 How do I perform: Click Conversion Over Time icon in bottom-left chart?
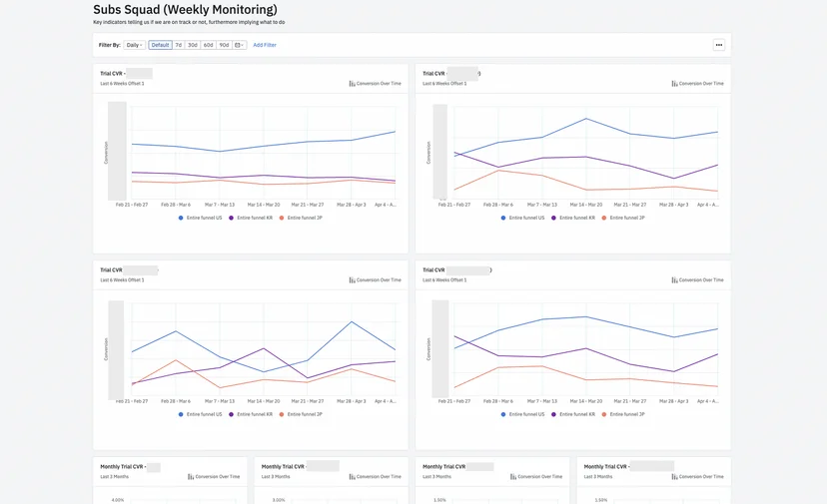[352, 279]
